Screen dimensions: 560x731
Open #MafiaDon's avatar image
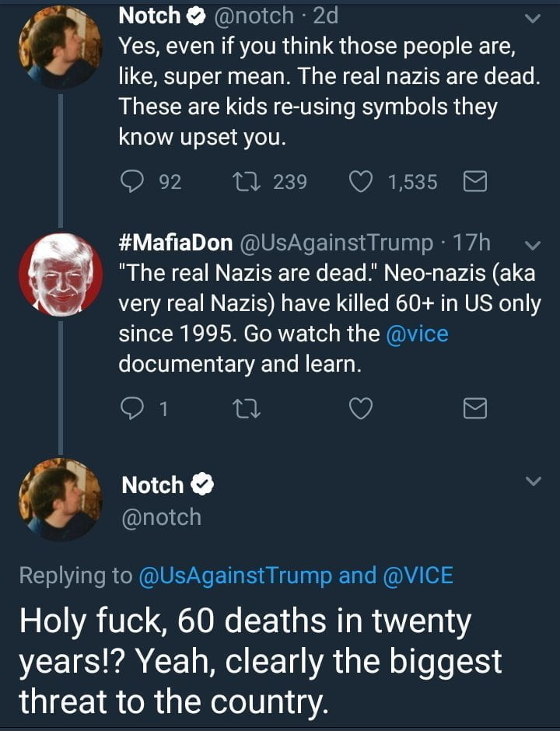click(60, 274)
